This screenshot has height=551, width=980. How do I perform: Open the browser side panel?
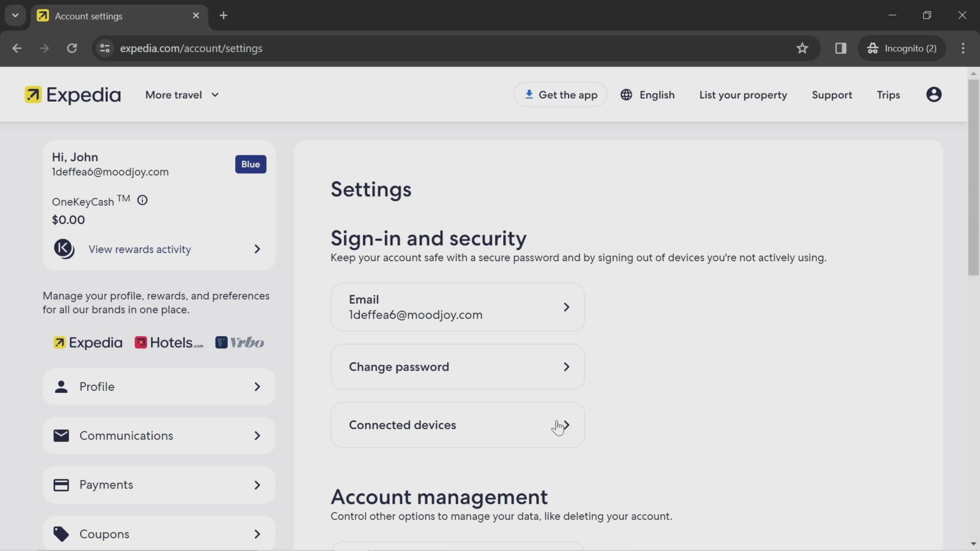pos(840,48)
